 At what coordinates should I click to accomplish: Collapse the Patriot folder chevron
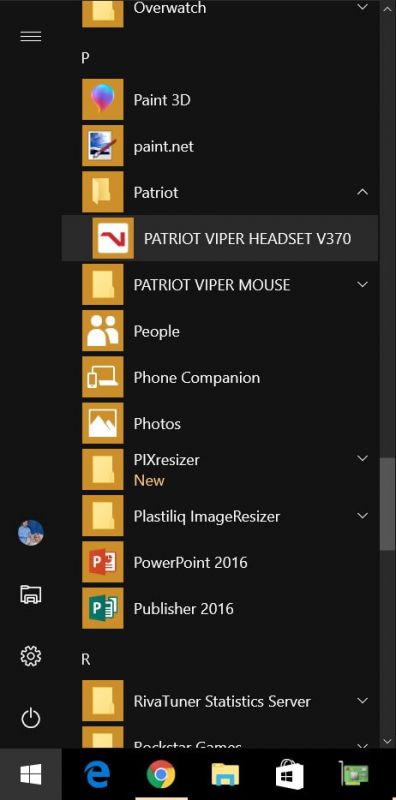pyautogui.click(x=363, y=192)
